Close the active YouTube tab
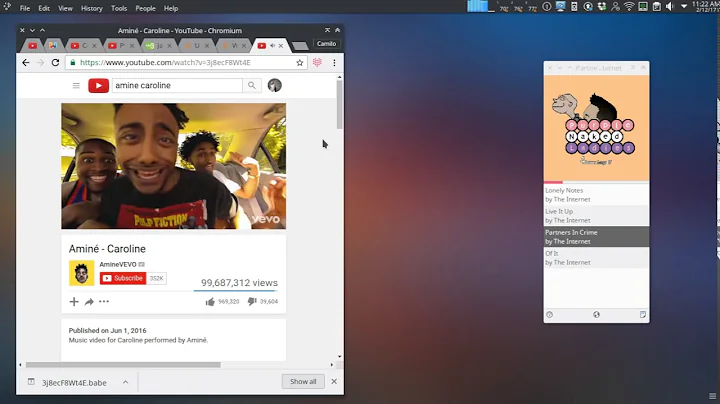This screenshot has height=404, width=720. click(281, 45)
